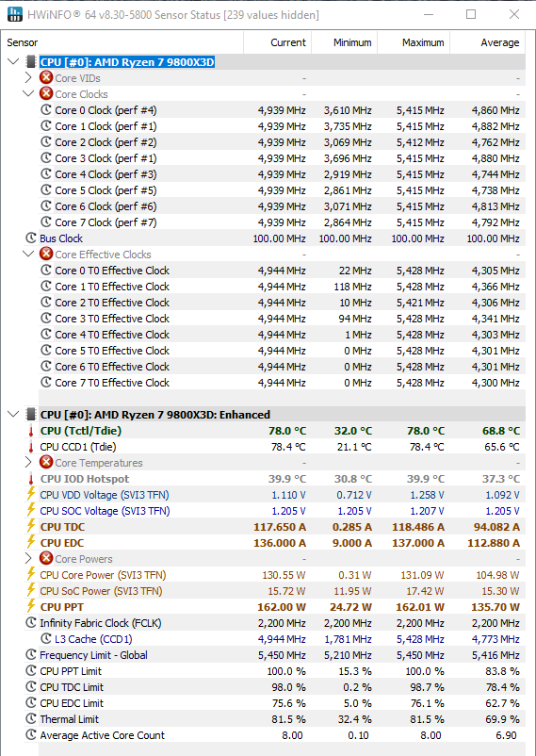Image resolution: width=536 pixels, height=756 pixels.
Task: Select the Core 5 T0 Effective Clock row
Action: (x=282, y=350)
